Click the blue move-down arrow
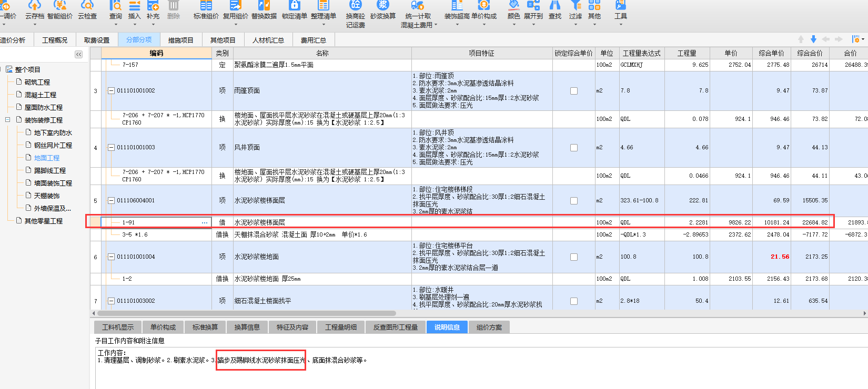This screenshot has height=389, width=868. tap(813, 39)
